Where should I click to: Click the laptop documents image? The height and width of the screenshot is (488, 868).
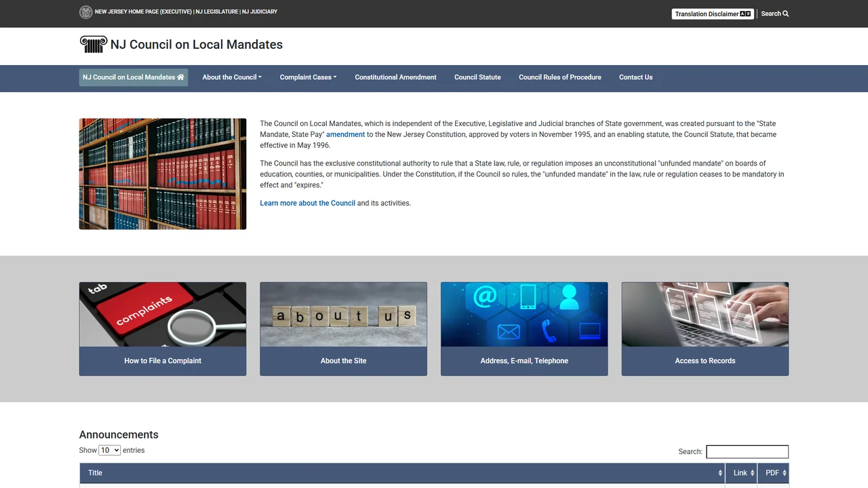pyautogui.click(x=705, y=314)
